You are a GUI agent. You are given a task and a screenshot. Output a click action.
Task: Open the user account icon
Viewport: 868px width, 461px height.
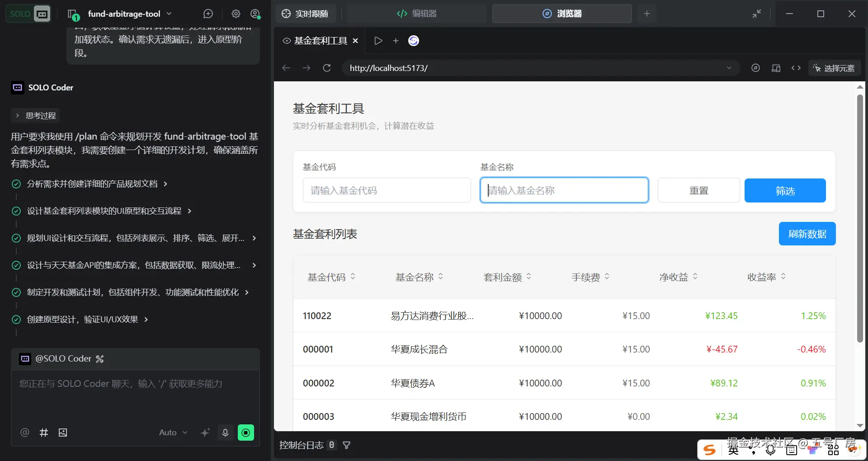255,14
